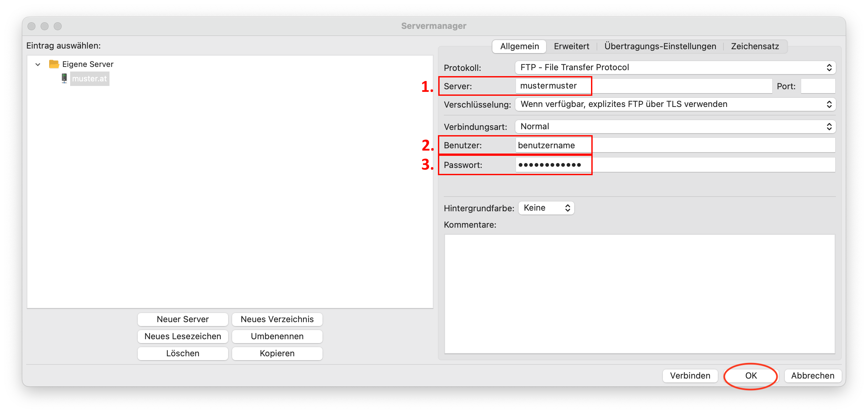Click the Löschen button

click(183, 353)
